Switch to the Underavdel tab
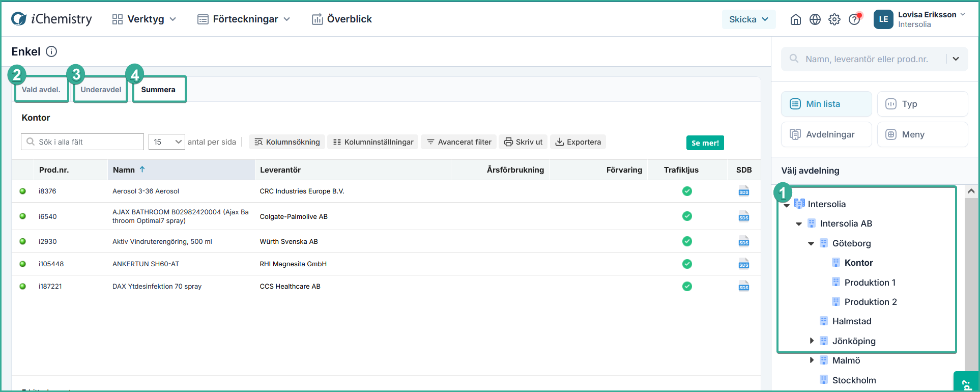980x392 pixels. point(101,90)
